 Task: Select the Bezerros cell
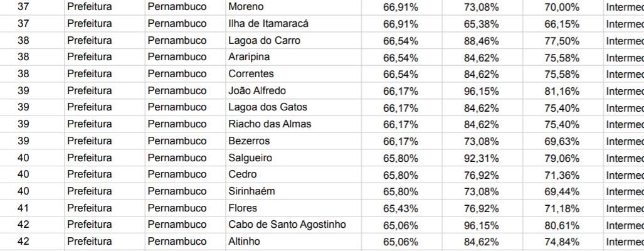tap(293, 141)
